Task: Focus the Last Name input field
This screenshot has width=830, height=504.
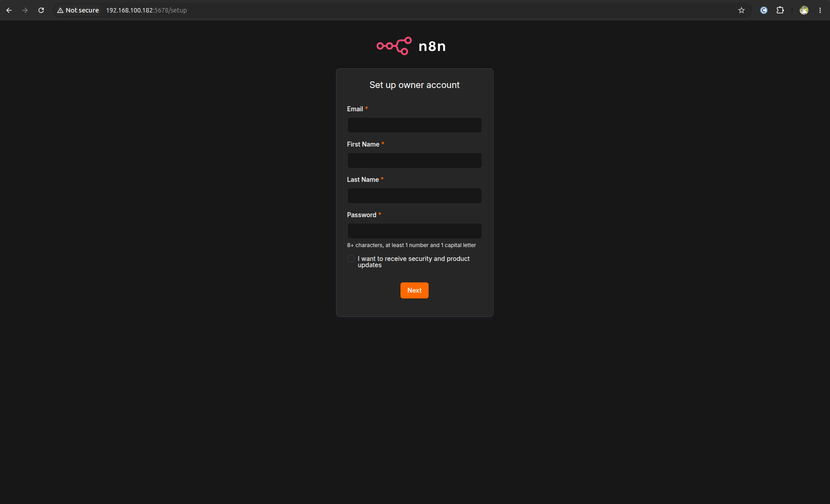Action: 414,196
